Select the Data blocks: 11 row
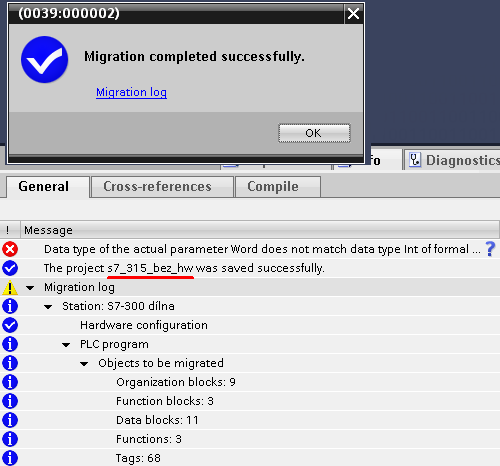This screenshot has width=500, height=466. [x=250, y=420]
